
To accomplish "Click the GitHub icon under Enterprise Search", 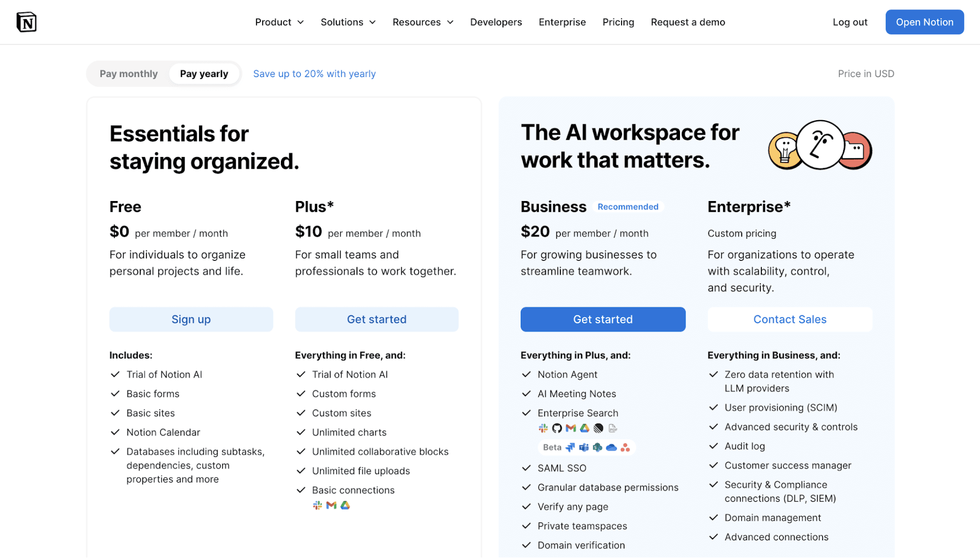I will pos(557,429).
